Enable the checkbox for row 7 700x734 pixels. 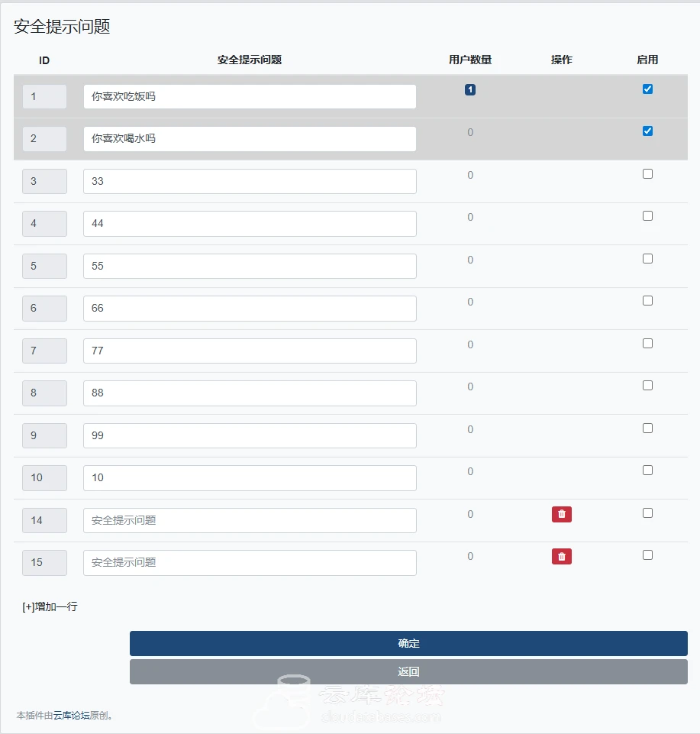647,343
